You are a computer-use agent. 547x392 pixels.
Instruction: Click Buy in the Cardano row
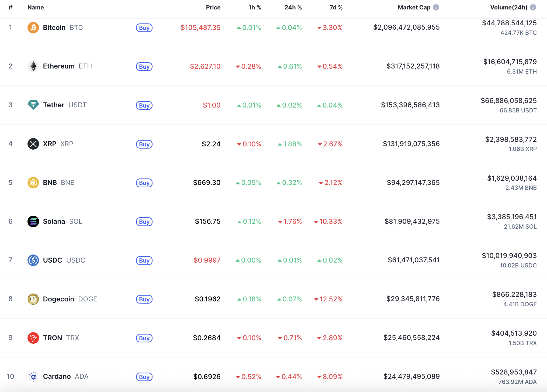tap(144, 377)
